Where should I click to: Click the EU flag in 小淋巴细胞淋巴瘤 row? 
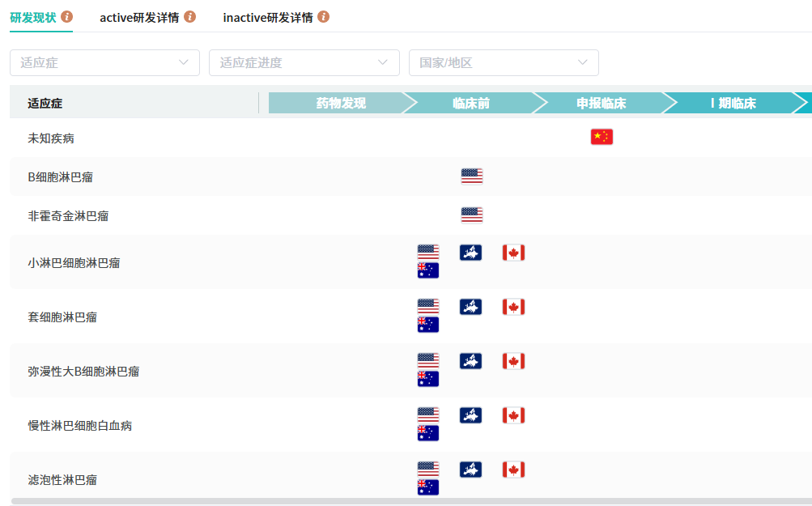coord(470,253)
